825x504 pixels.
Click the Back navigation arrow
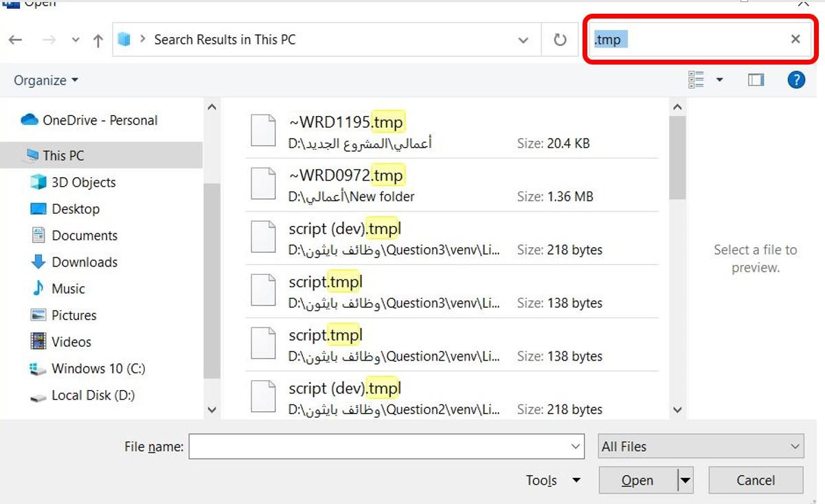tap(15, 40)
